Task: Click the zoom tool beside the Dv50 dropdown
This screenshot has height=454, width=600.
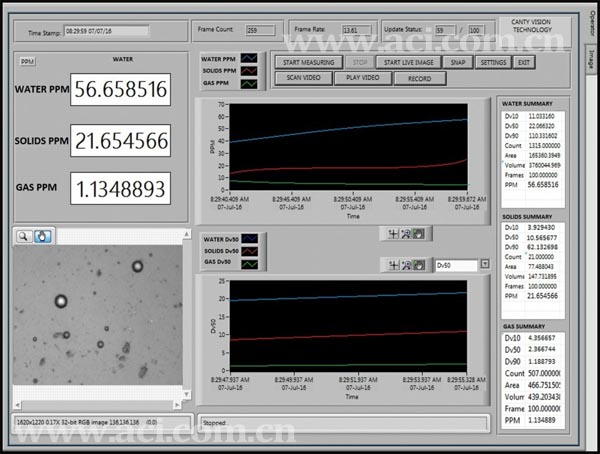Action: click(407, 265)
